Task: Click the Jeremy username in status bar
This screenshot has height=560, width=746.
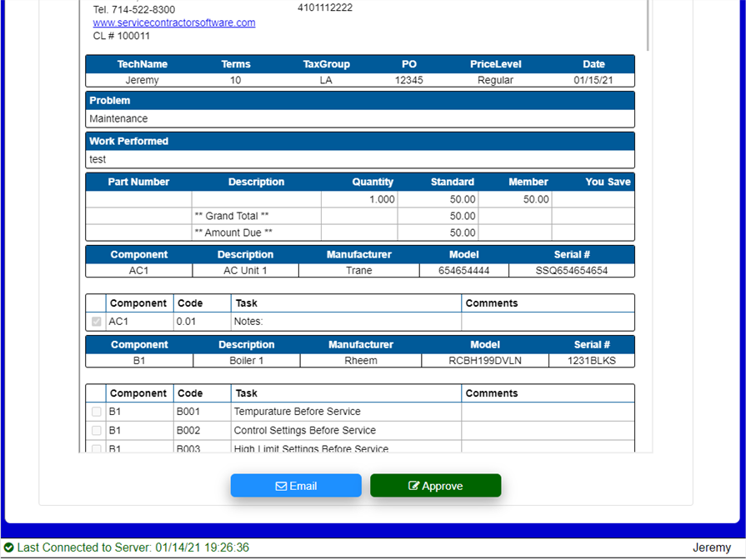Action: click(x=711, y=547)
